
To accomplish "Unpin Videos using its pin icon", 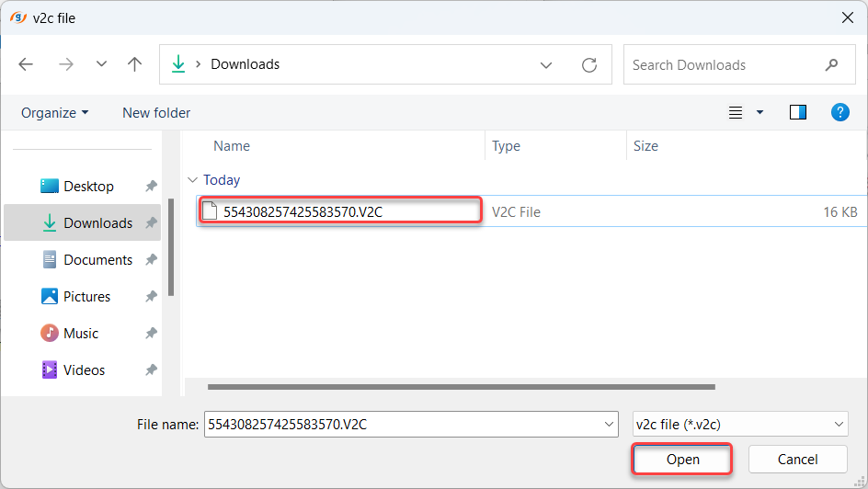I will [x=151, y=370].
